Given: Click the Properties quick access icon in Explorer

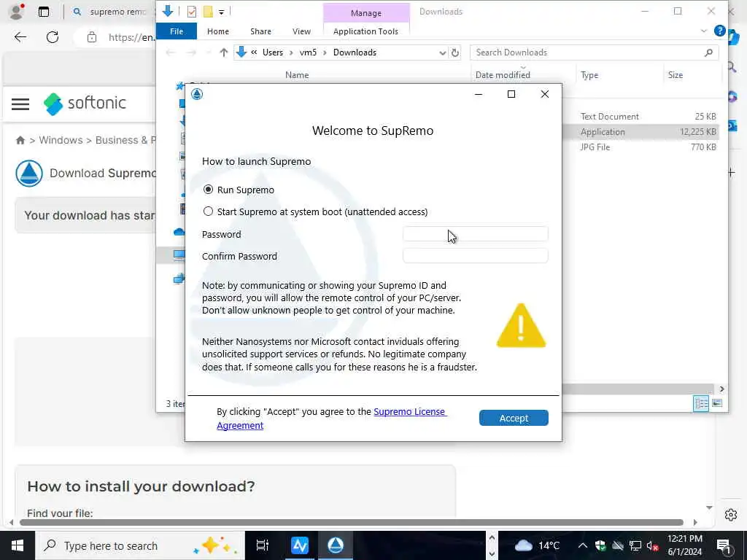Looking at the screenshot, I should tap(192, 12).
